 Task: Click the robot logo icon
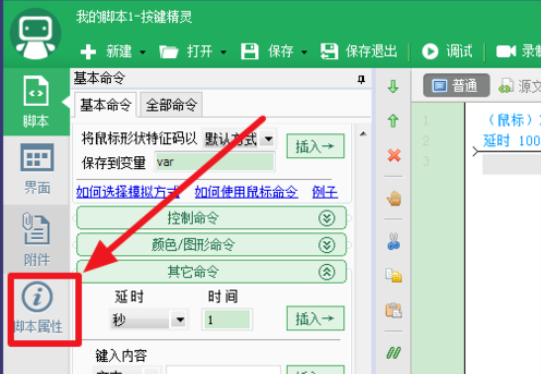click(35, 35)
